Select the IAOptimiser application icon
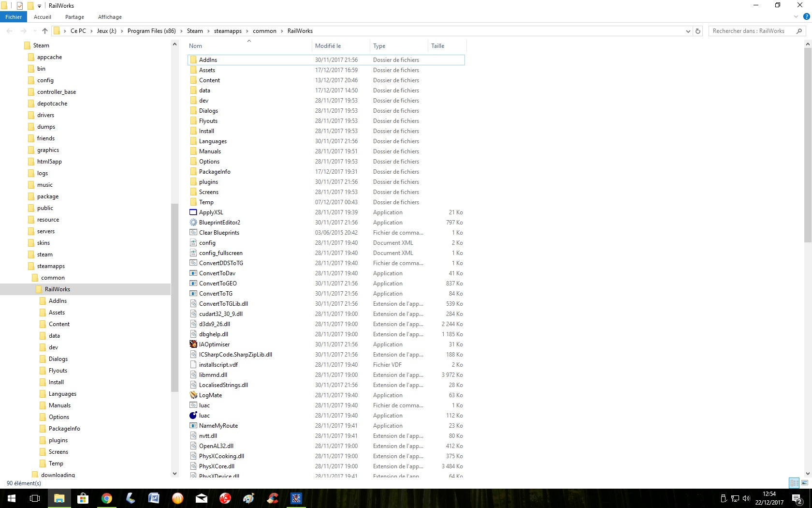812x508 pixels. point(193,344)
